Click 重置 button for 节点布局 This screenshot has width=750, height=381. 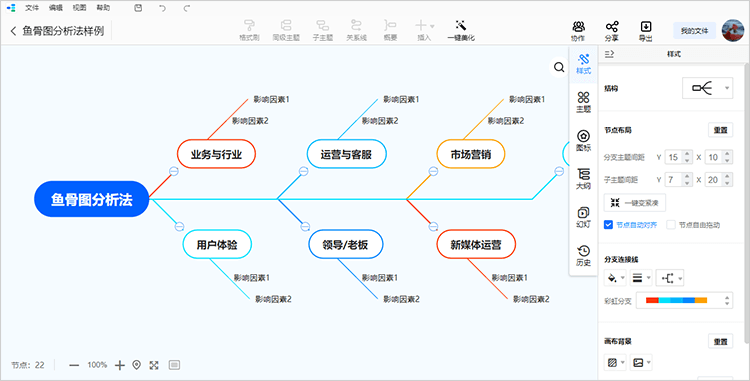[720, 130]
